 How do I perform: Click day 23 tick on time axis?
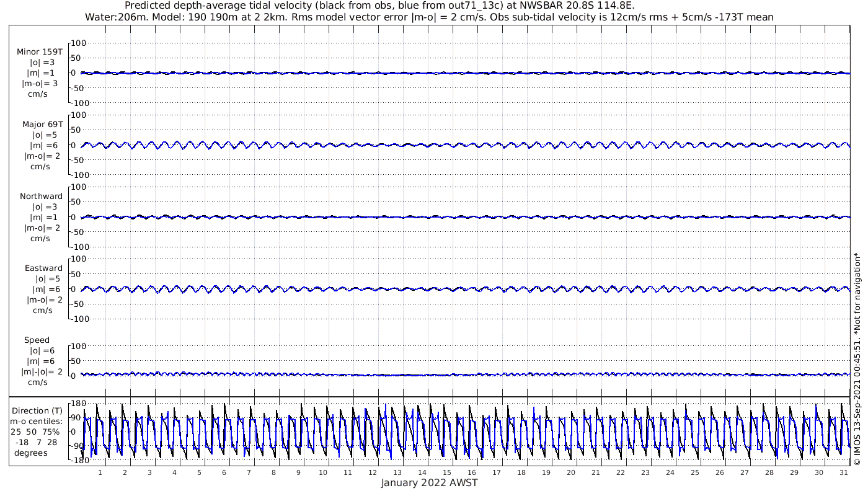click(x=645, y=472)
